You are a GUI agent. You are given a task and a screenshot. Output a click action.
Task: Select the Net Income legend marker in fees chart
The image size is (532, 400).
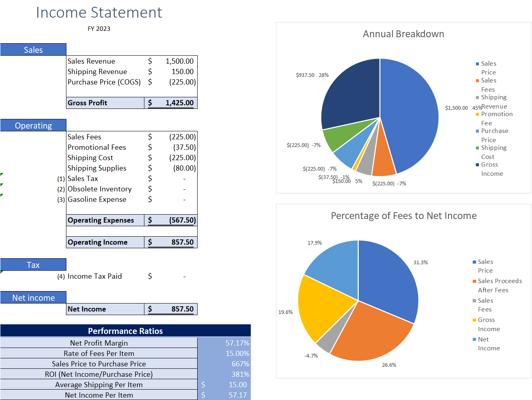(x=474, y=339)
